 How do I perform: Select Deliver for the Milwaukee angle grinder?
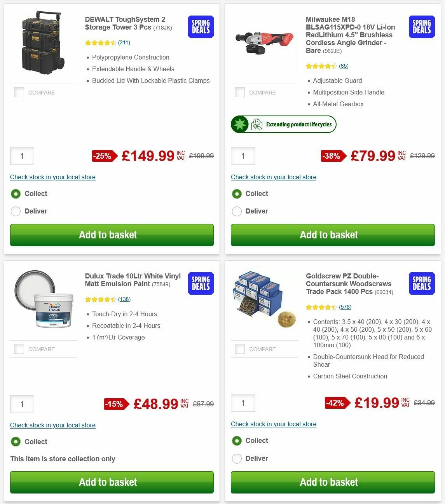(x=237, y=211)
